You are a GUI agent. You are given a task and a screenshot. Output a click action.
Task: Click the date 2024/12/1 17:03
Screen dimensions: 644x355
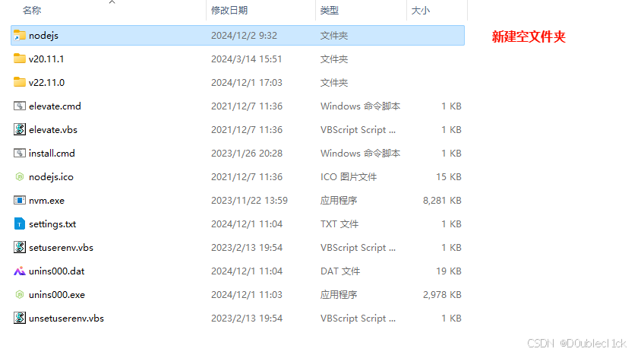click(246, 83)
